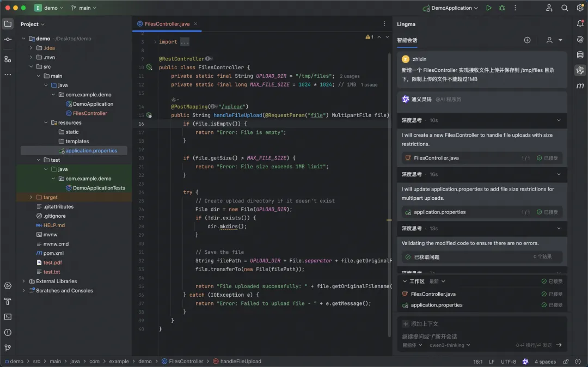Screen dimensions: 588x367
Task: Send the Lingma message arrow icon
Action: point(559,345)
